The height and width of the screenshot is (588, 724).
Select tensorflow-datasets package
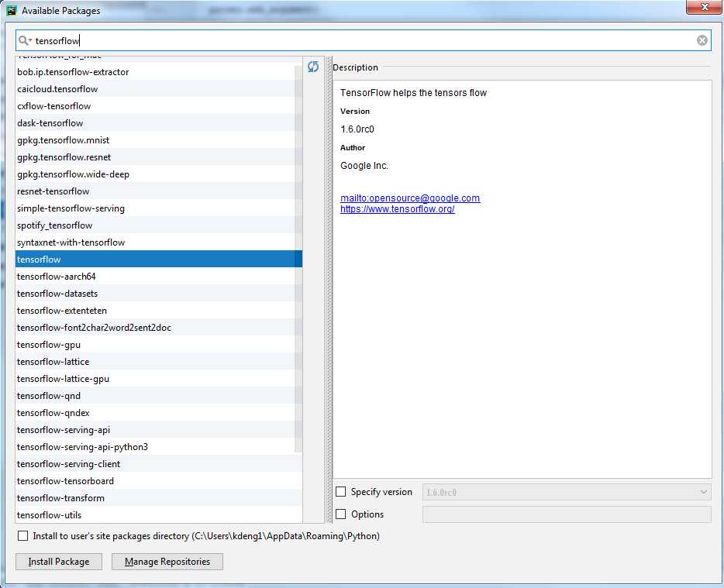pos(159,294)
